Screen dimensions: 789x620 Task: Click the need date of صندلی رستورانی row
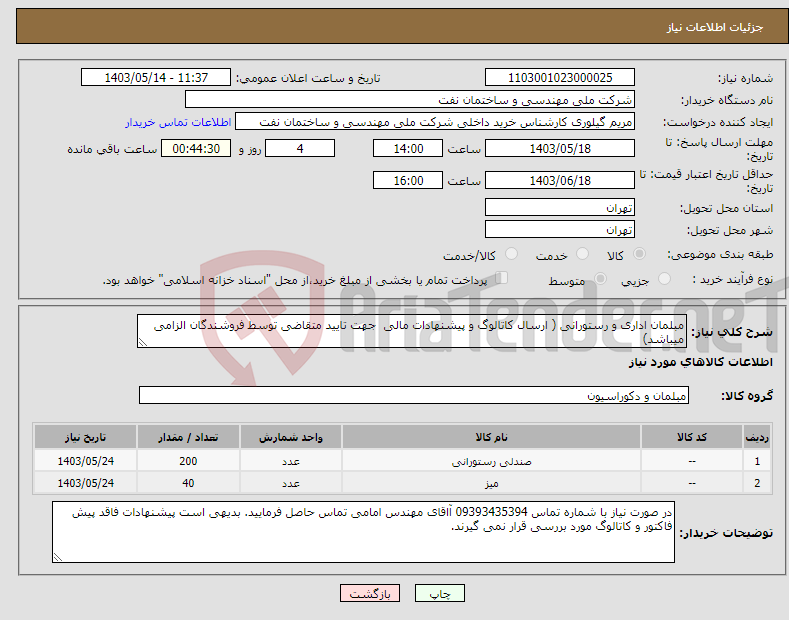coord(86,460)
